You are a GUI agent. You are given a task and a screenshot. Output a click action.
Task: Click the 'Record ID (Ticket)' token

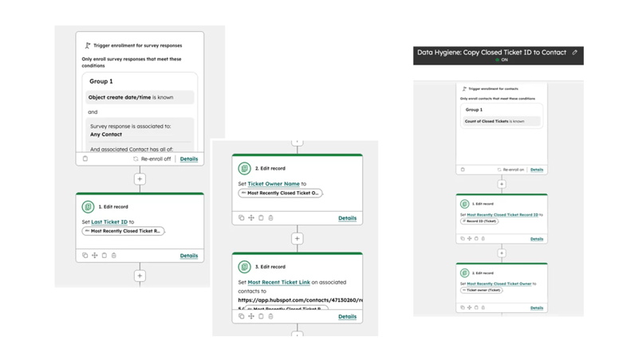(x=479, y=221)
